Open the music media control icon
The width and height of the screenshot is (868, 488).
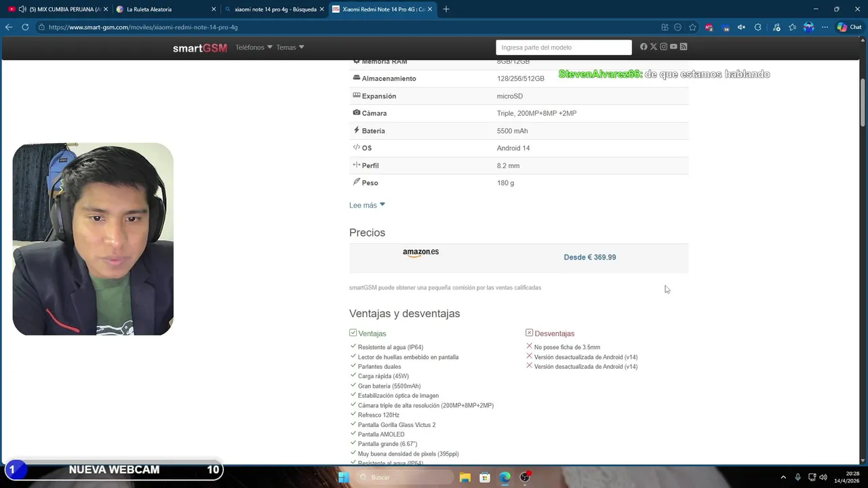(x=776, y=27)
